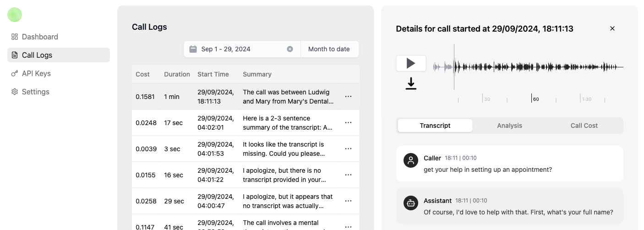644x230 pixels.
Task: Open more actions for 3 sec call
Action: click(348, 149)
